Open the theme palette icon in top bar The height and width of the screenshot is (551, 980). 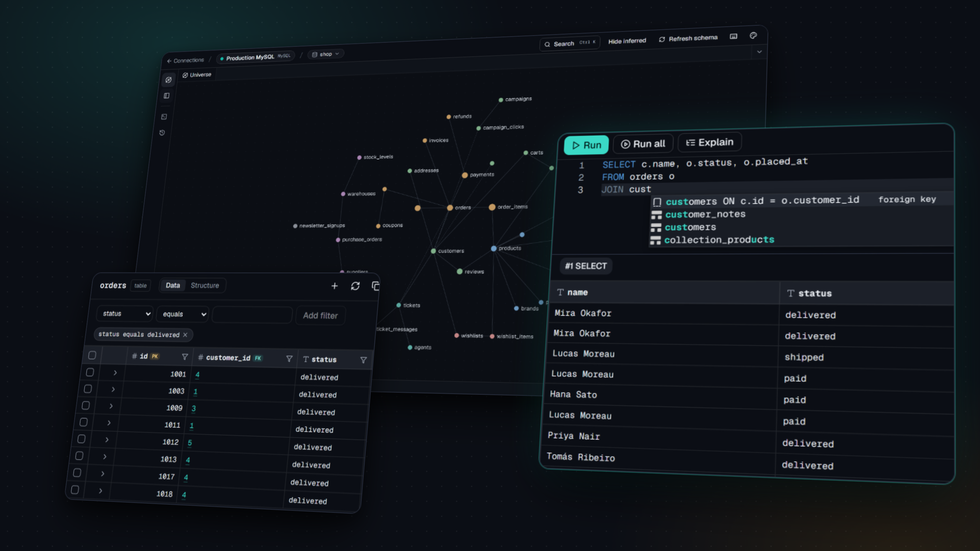(x=754, y=35)
